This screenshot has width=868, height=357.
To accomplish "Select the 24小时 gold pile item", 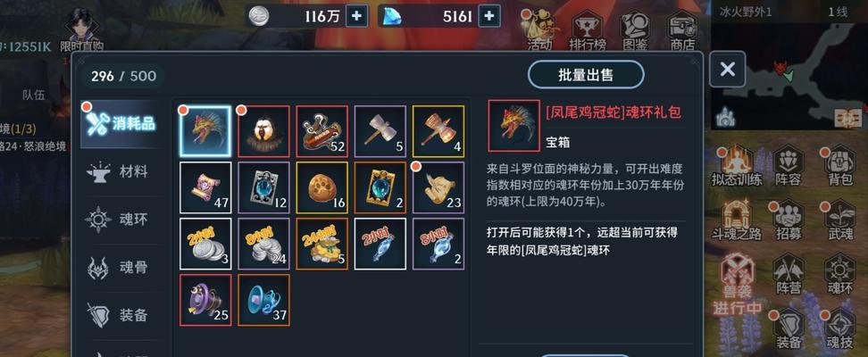I will [x=321, y=244].
